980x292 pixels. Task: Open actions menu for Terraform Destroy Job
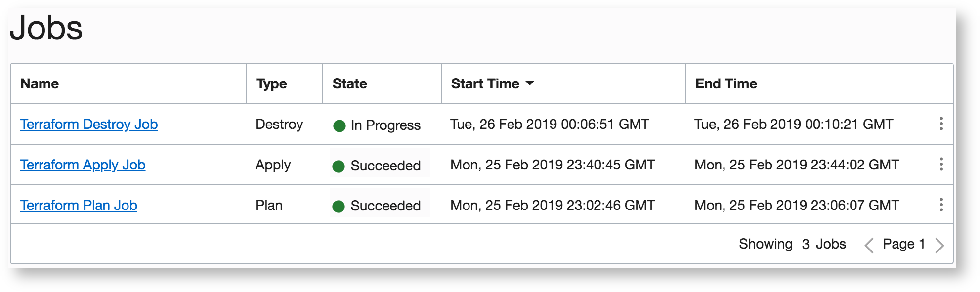(941, 124)
